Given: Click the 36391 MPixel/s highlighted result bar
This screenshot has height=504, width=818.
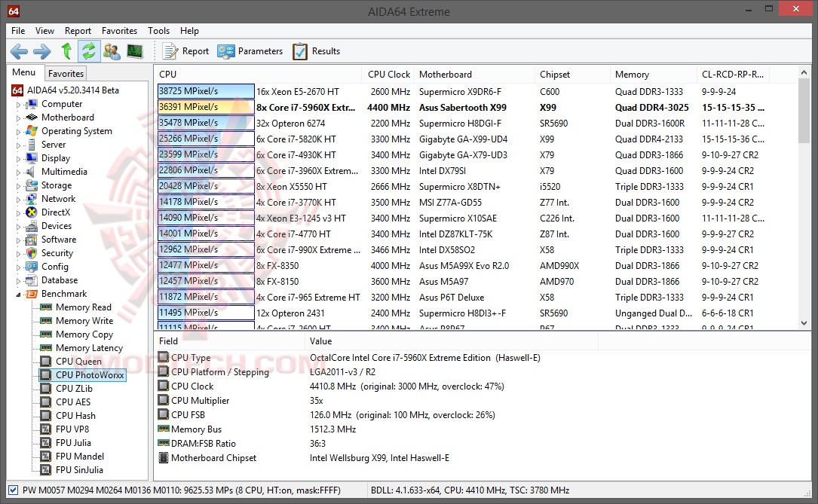Looking at the screenshot, I should pos(206,107).
